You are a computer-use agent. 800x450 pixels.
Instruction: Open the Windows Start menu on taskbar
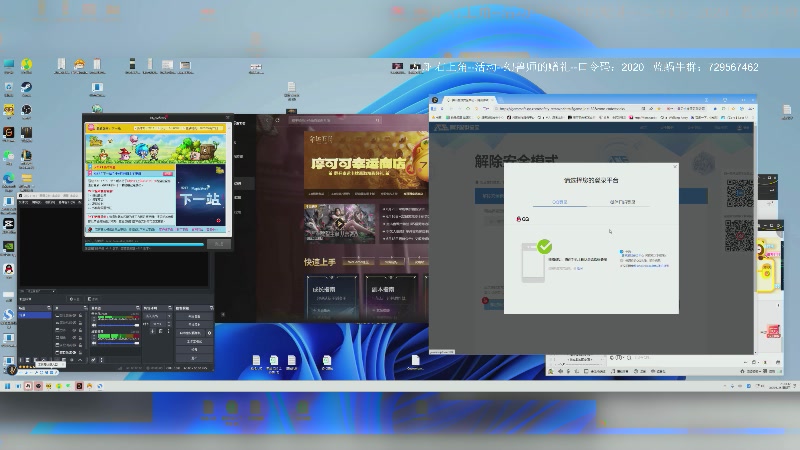coord(8,386)
